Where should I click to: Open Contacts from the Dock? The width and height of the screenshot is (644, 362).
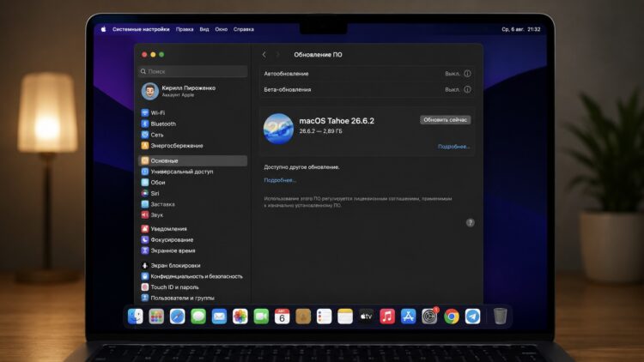[x=303, y=317]
